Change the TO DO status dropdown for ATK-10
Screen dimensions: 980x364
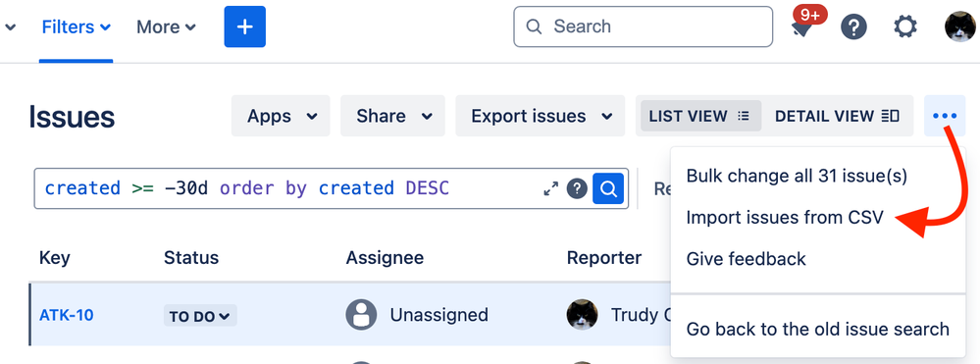200,316
